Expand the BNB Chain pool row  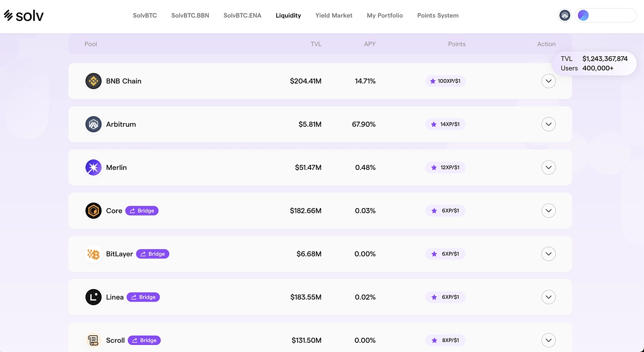[x=548, y=81]
